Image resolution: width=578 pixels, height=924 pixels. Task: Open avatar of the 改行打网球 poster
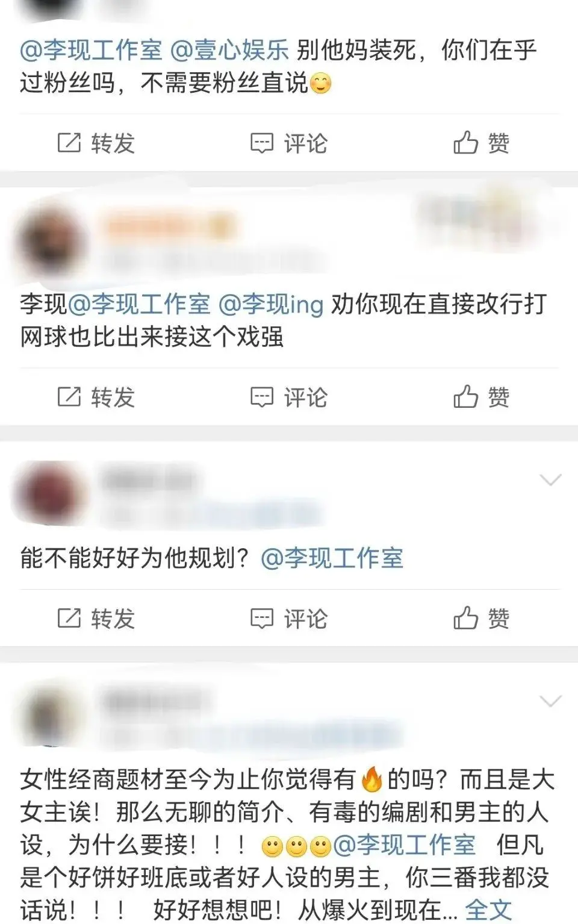click(50, 244)
